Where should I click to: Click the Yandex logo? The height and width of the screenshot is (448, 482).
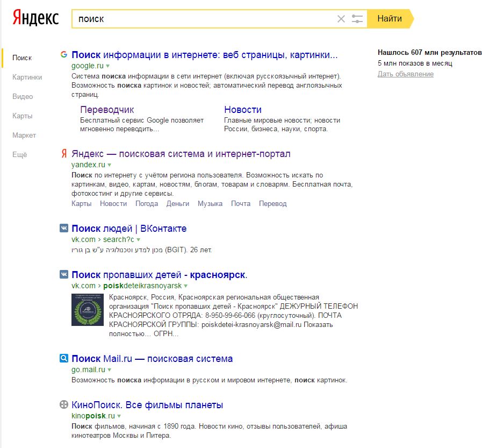pyautogui.click(x=35, y=18)
